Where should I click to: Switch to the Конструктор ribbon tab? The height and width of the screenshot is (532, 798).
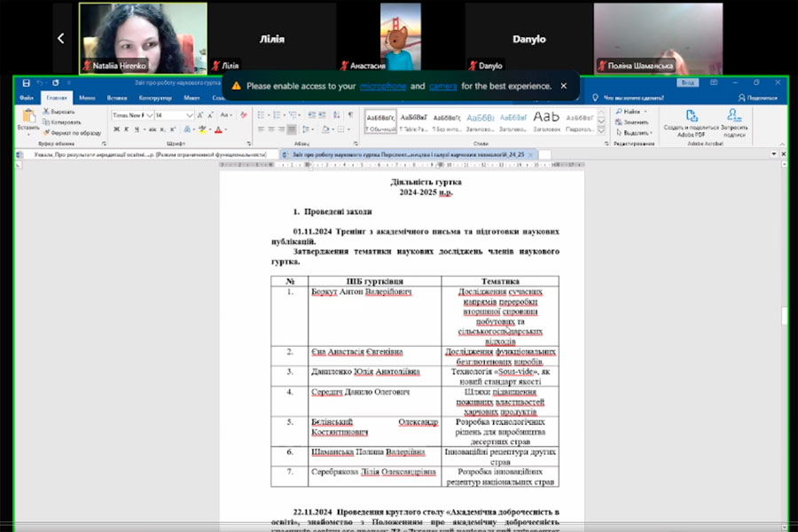[155, 98]
